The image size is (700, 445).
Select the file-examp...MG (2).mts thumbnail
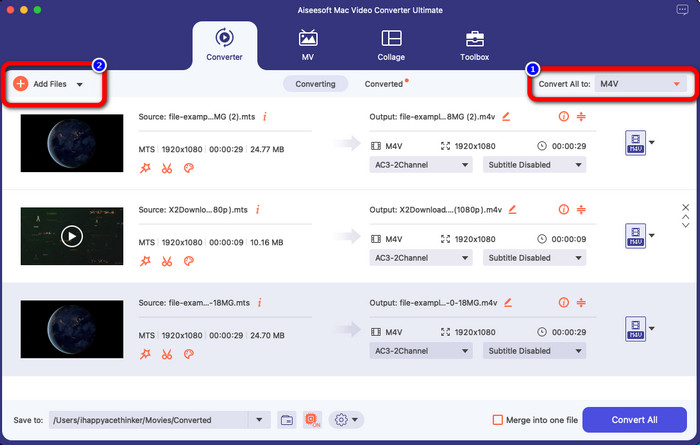click(x=72, y=143)
